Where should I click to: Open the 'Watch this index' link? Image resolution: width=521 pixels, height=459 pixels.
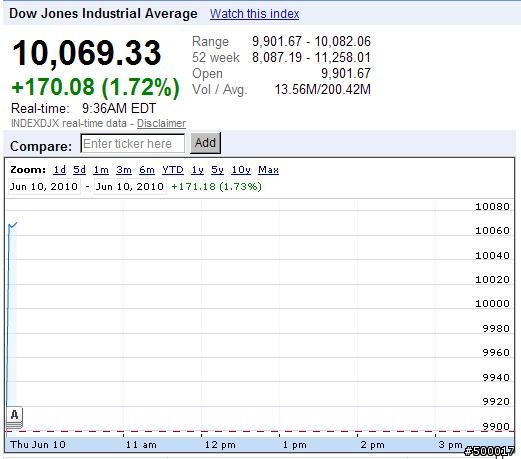click(x=254, y=14)
